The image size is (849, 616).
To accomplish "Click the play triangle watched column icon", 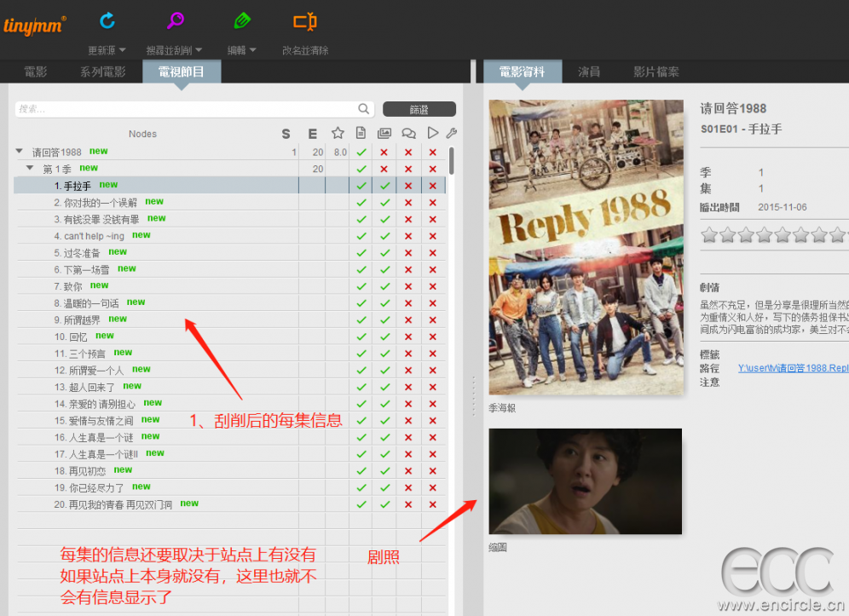I will point(432,133).
